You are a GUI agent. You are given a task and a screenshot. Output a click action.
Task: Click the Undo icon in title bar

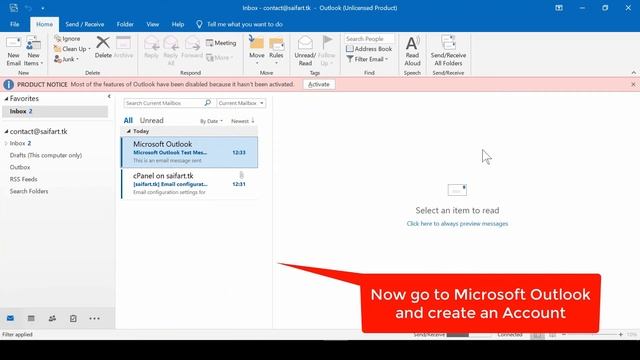(x=29, y=8)
